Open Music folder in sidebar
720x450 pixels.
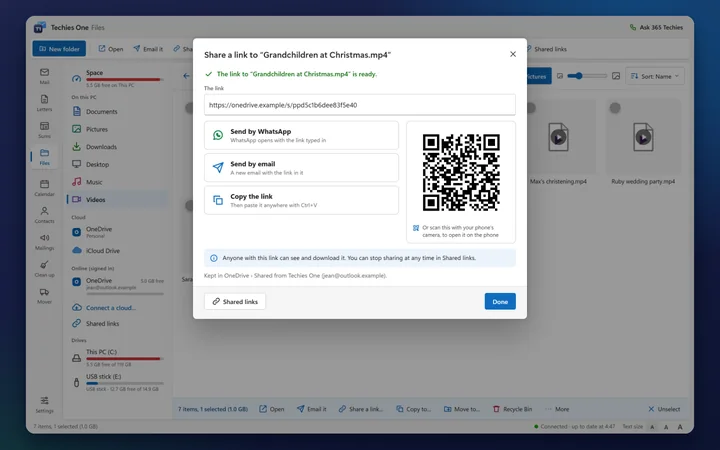coord(117,182)
